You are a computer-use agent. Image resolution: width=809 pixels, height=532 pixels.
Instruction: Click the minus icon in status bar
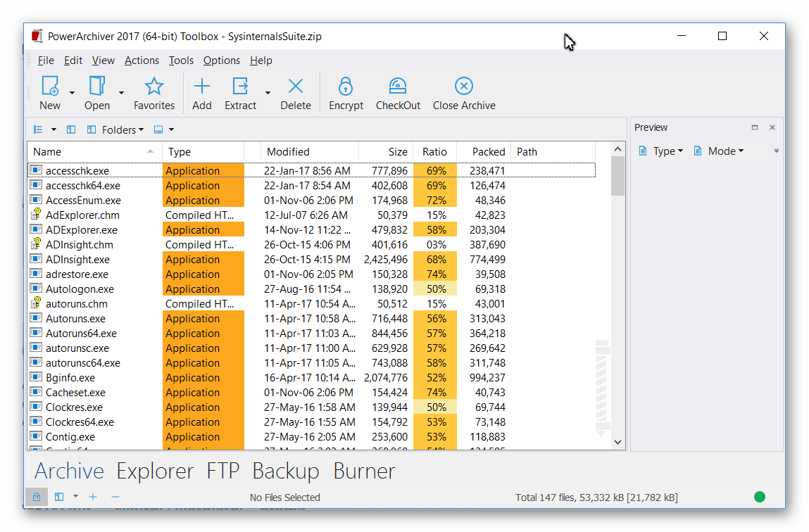point(115,497)
